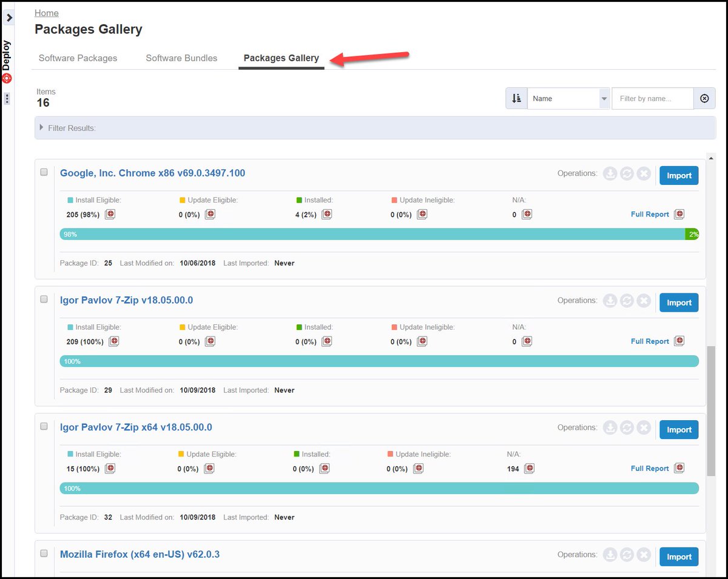This screenshot has width=728, height=579.
Task: Click Full Report icon for 7-Zip x64
Action: click(x=679, y=468)
